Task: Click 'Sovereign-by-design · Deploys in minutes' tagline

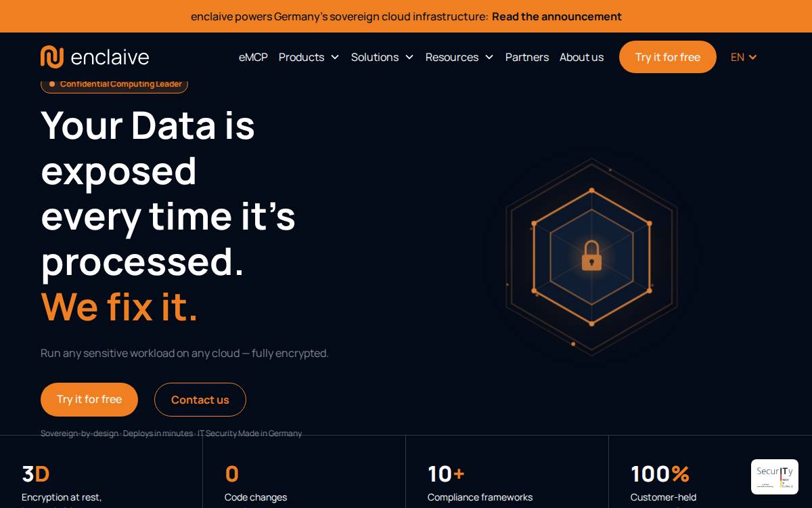Action: click(x=171, y=433)
